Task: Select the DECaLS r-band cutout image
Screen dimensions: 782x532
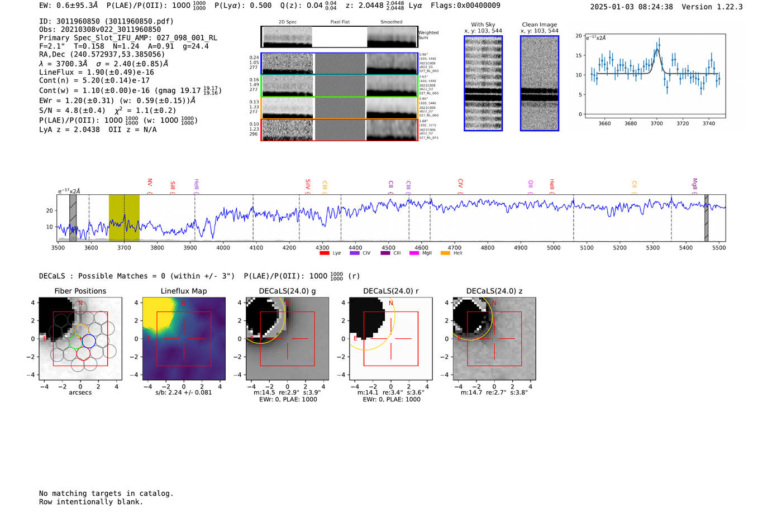Action: pyautogui.click(x=391, y=339)
